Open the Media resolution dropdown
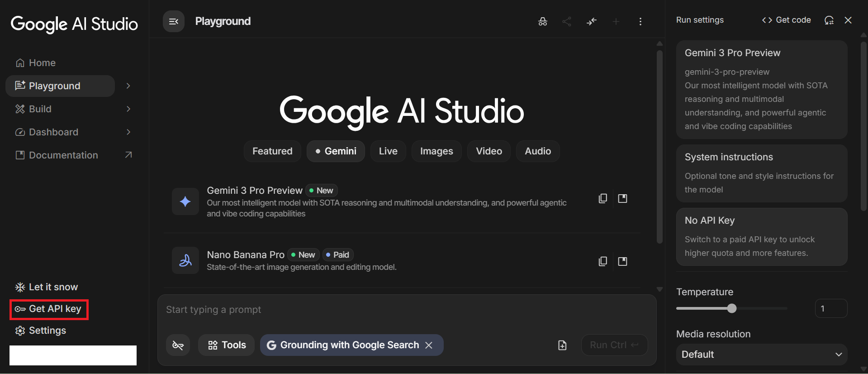868x374 pixels. tap(761, 354)
